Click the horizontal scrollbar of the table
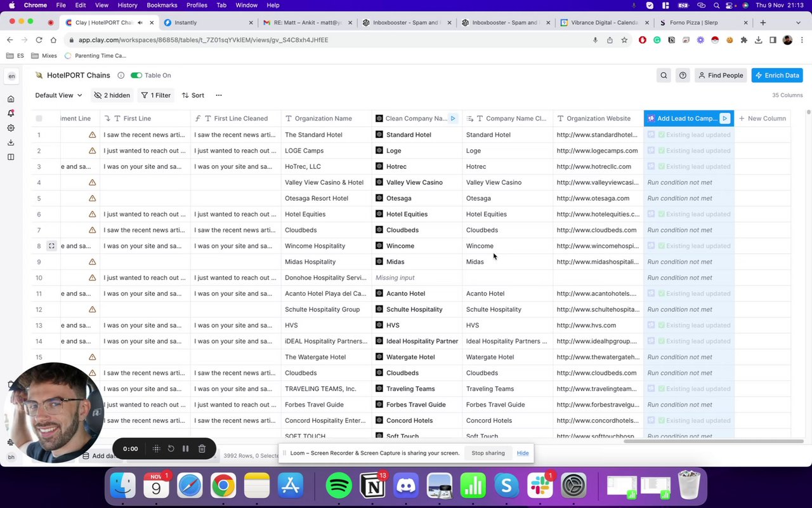Image resolution: width=812 pixels, height=508 pixels. [x=714, y=441]
